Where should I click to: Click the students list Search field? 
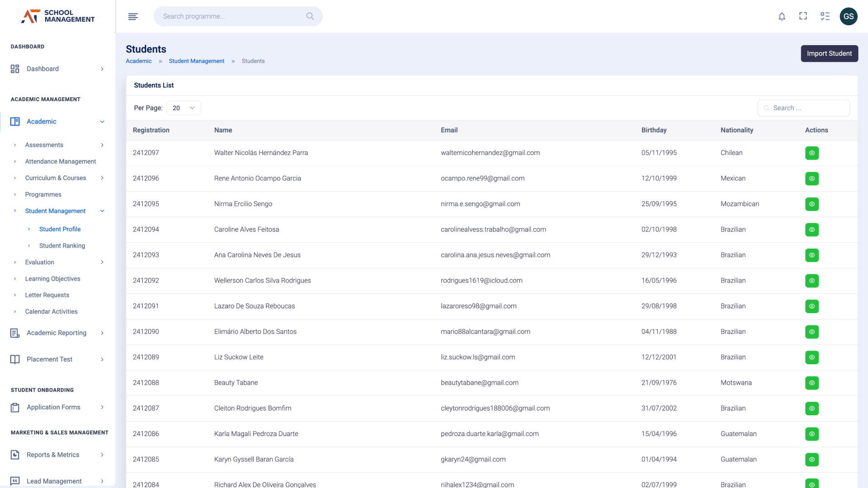click(x=804, y=108)
